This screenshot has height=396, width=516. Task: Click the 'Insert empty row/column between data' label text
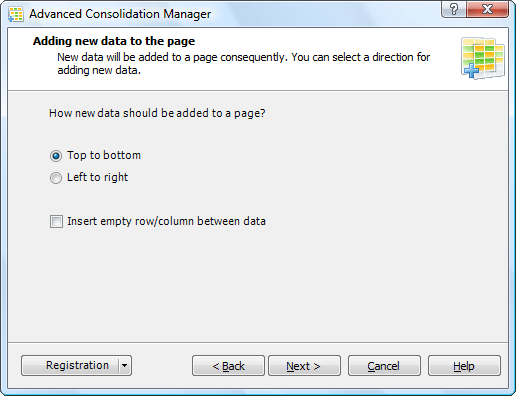click(x=166, y=221)
